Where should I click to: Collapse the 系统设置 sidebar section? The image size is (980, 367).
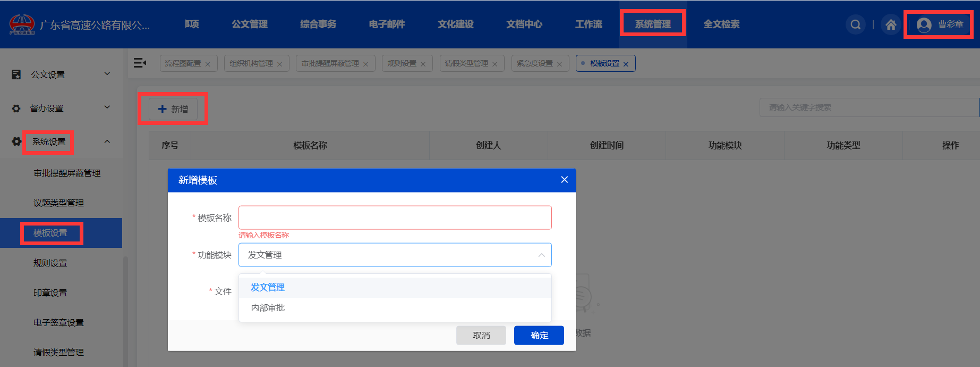click(107, 141)
